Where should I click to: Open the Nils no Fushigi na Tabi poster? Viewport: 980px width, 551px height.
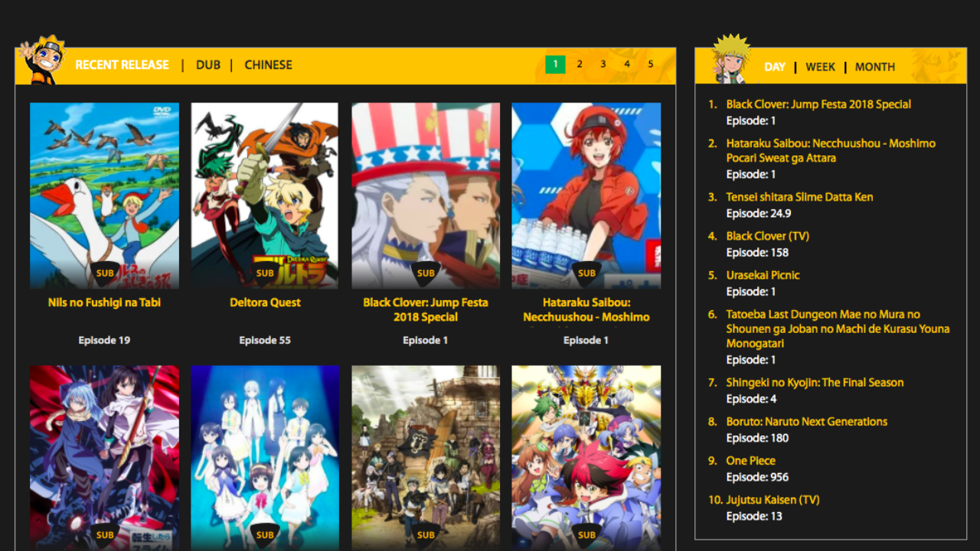(104, 196)
